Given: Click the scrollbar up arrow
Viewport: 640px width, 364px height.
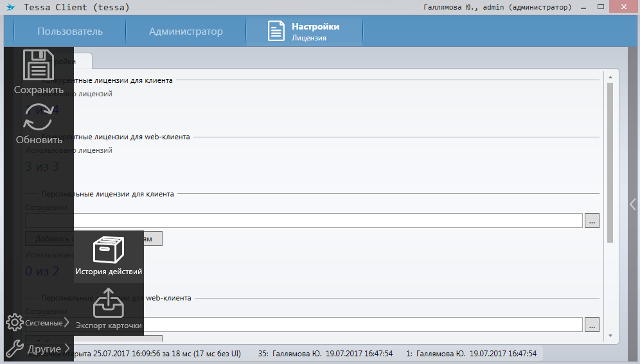Looking at the screenshot, I should tap(610, 76).
